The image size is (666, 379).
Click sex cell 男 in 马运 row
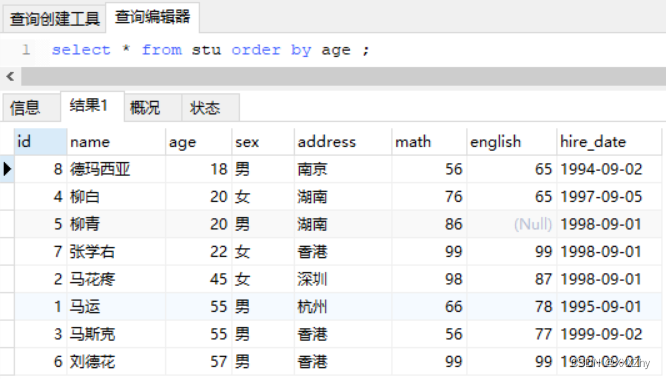pyautogui.click(x=263, y=306)
